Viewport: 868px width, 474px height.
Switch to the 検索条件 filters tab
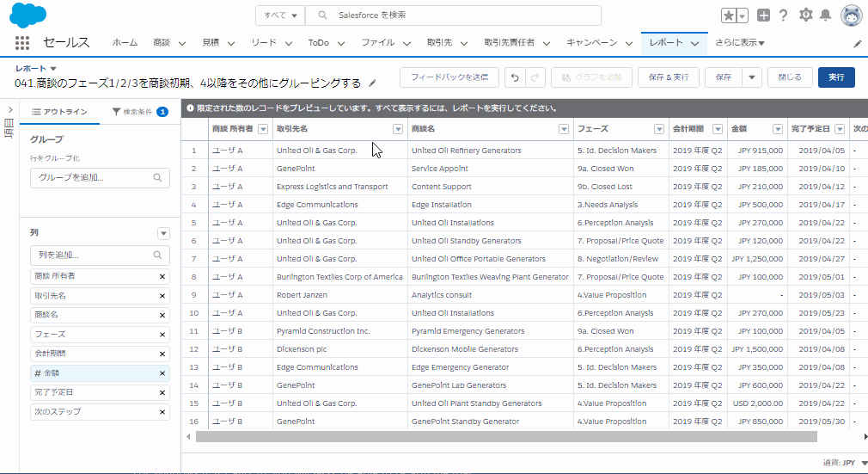139,112
